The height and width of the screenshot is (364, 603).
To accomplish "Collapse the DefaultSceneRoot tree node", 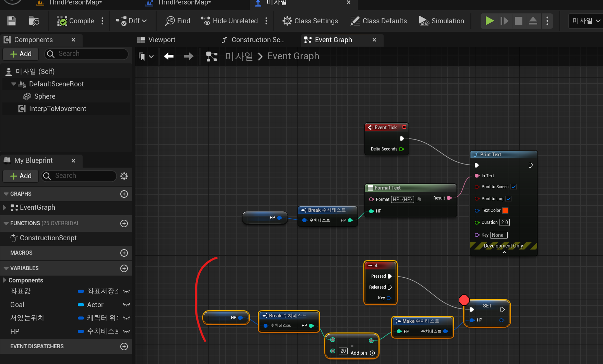I will (x=13, y=84).
